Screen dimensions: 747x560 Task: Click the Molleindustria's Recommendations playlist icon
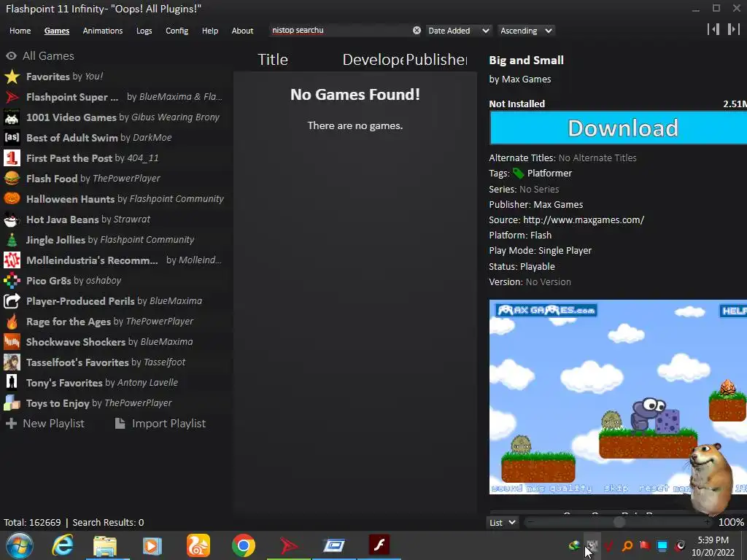[12, 260]
